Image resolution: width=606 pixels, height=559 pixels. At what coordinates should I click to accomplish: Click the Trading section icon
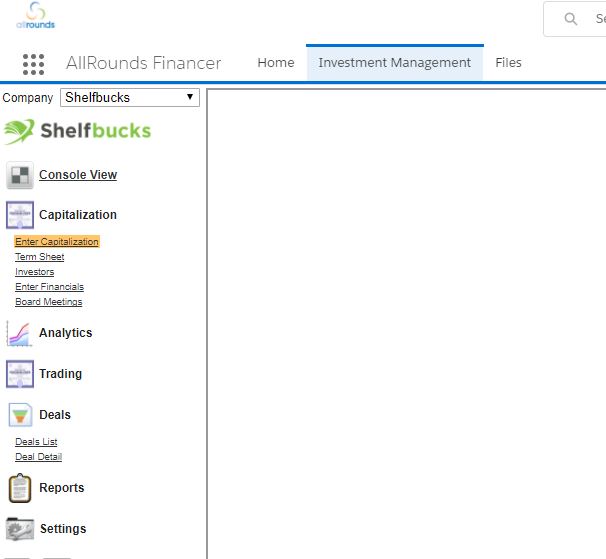20,374
